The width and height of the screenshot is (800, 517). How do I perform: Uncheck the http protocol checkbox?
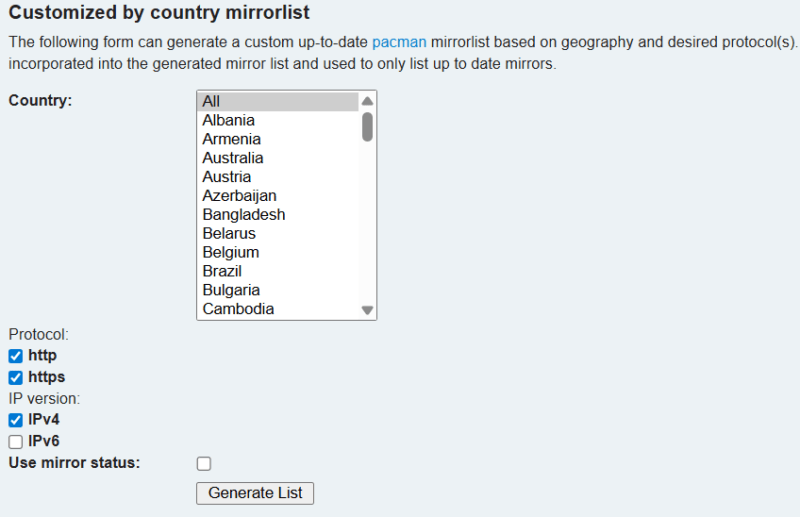[x=15, y=356]
